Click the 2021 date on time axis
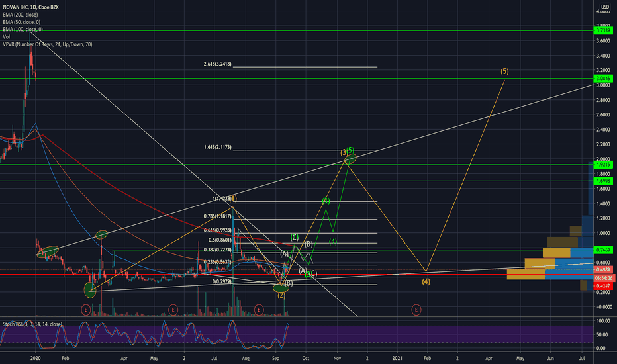 tap(397, 359)
